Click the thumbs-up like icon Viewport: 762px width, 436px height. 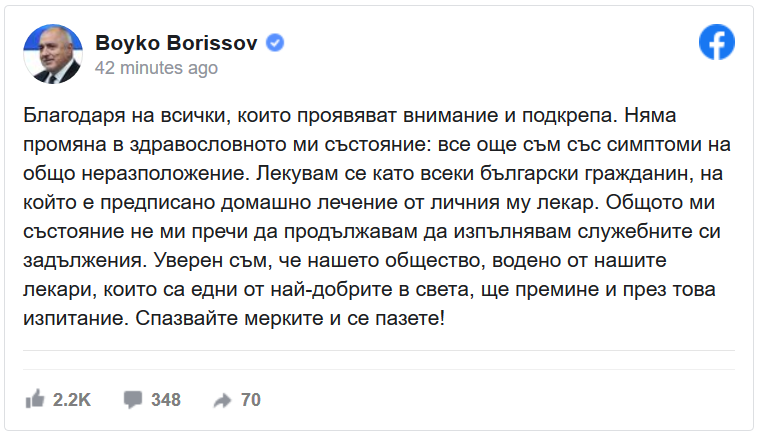35,399
